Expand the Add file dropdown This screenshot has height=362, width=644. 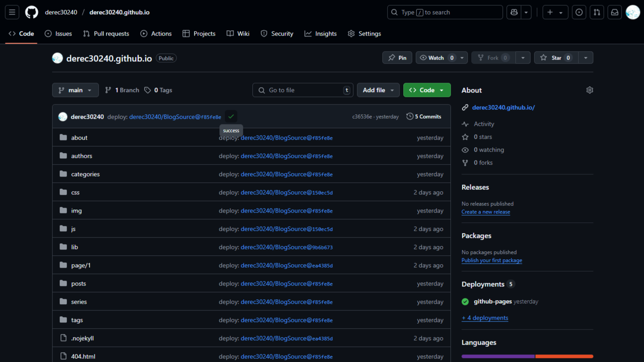pos(378,90)
